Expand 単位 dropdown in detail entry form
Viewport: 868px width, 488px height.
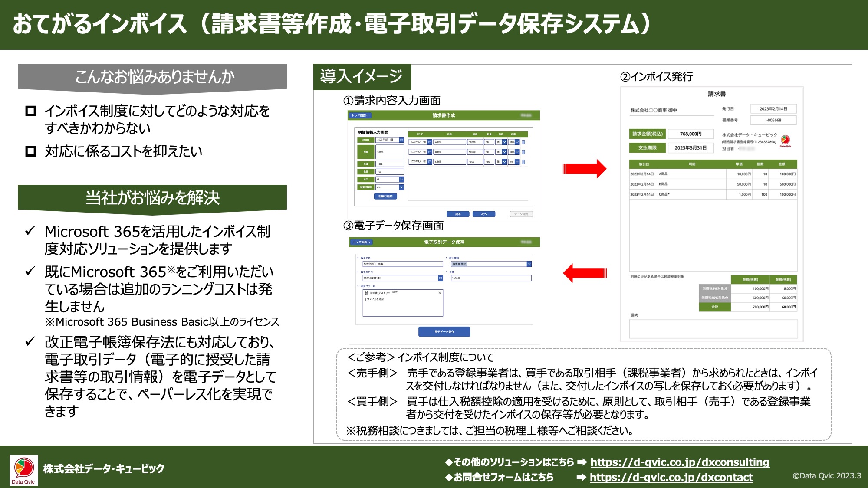click(x=401, y=179)
